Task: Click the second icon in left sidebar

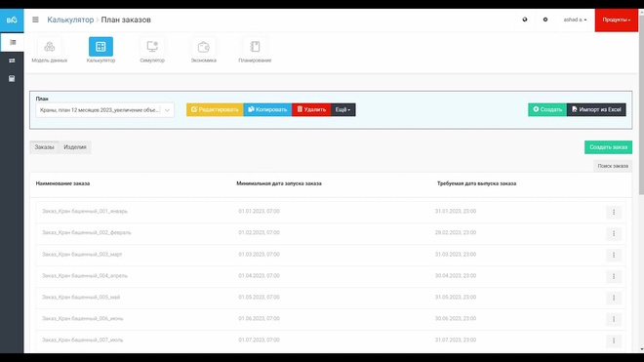Action: click(x=12, y=60)
